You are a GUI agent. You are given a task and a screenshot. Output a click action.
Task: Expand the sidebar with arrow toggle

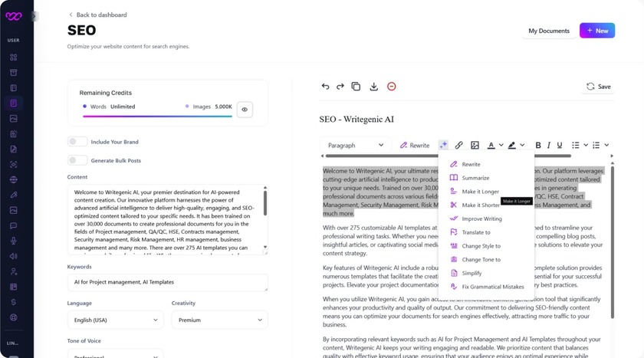click(x=34, y=16)
